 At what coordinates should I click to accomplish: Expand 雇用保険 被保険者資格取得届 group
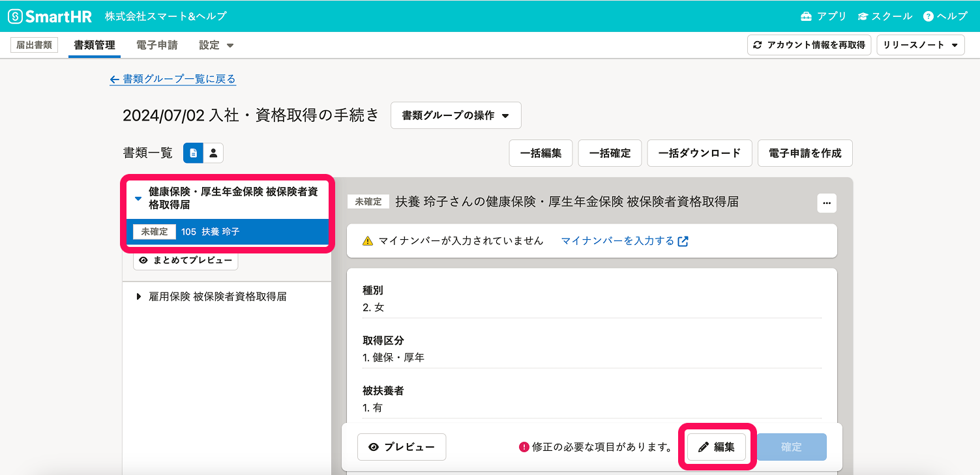pyautogui.click(x=227, y=296)
